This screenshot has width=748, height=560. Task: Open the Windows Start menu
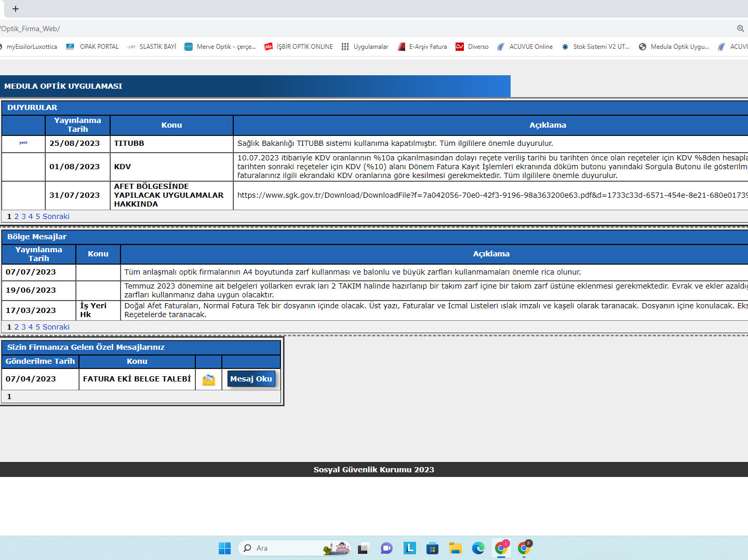click(224, 548)
